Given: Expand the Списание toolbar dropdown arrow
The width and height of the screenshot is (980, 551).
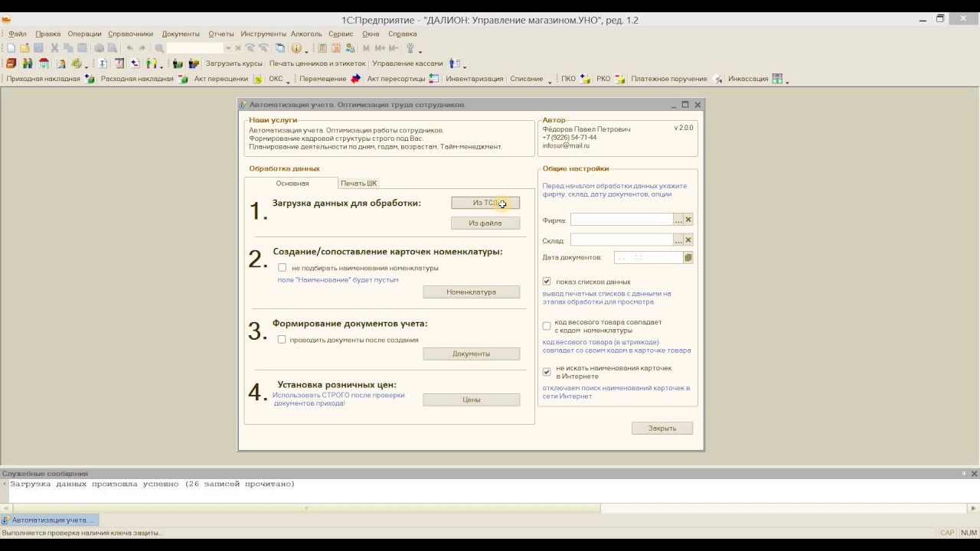Looking at the screenshot, I should coord(550,81).
